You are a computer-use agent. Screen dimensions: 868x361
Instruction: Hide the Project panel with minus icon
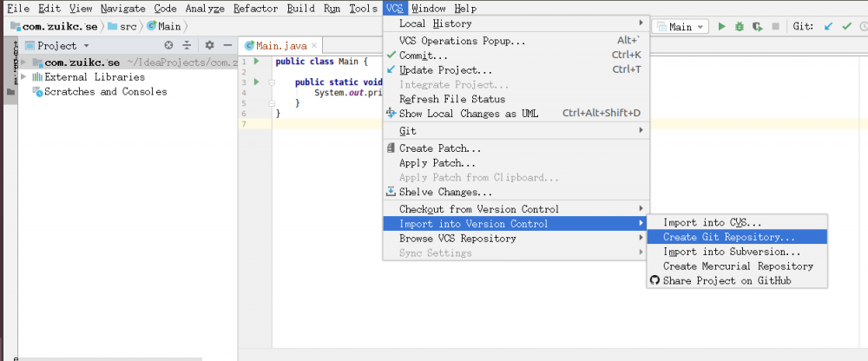click(x=227, y=45)
